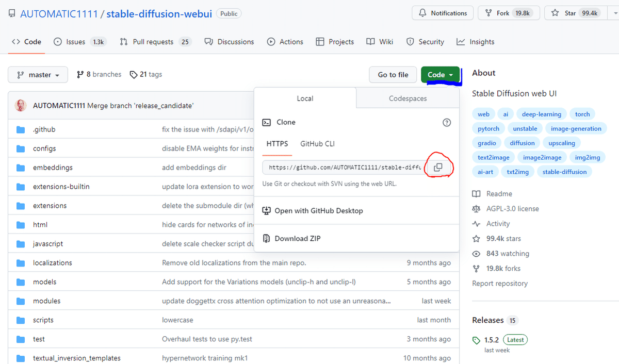This screenshot has height=364, width=619.
Task: Open the Activity link
Action: 491,224
